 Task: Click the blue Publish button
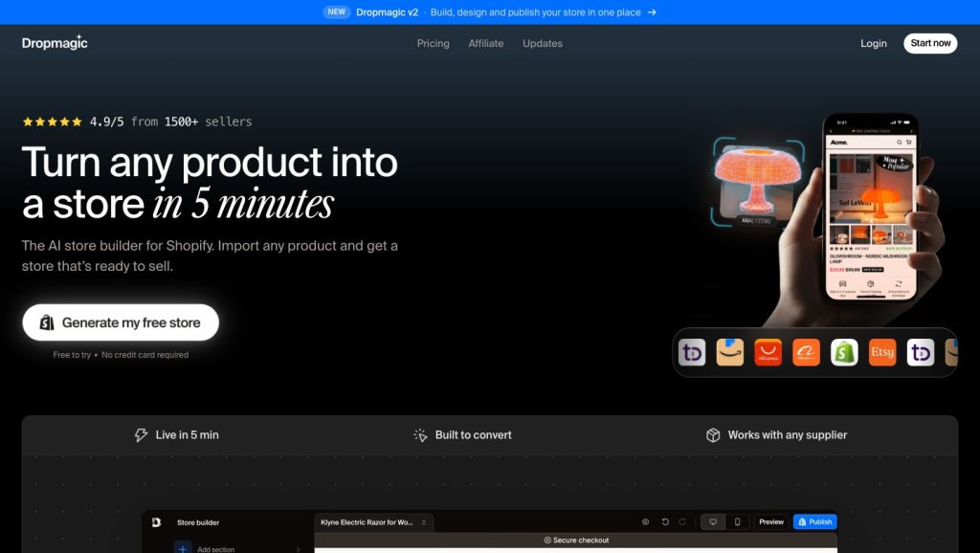pyautogui.click(x=815, y=521)
